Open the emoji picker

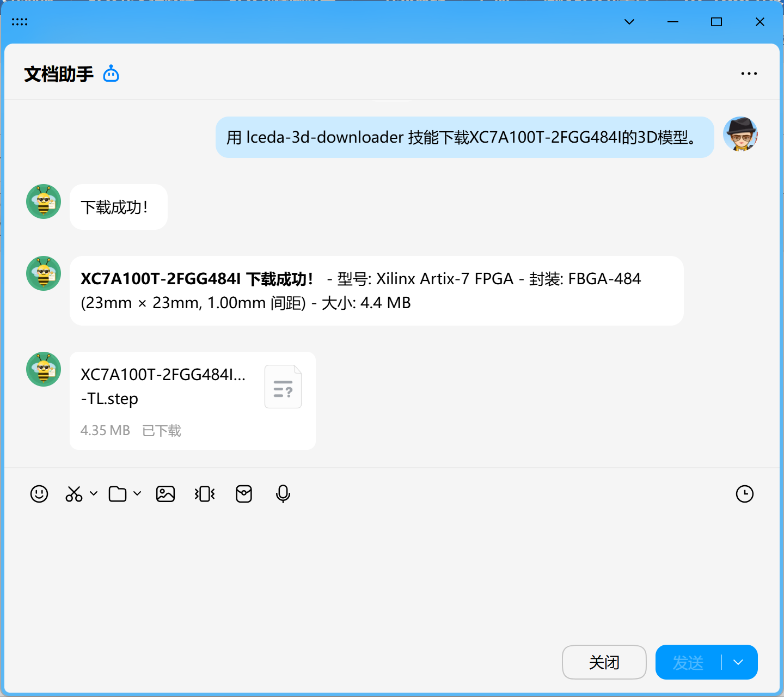[39, 494]
